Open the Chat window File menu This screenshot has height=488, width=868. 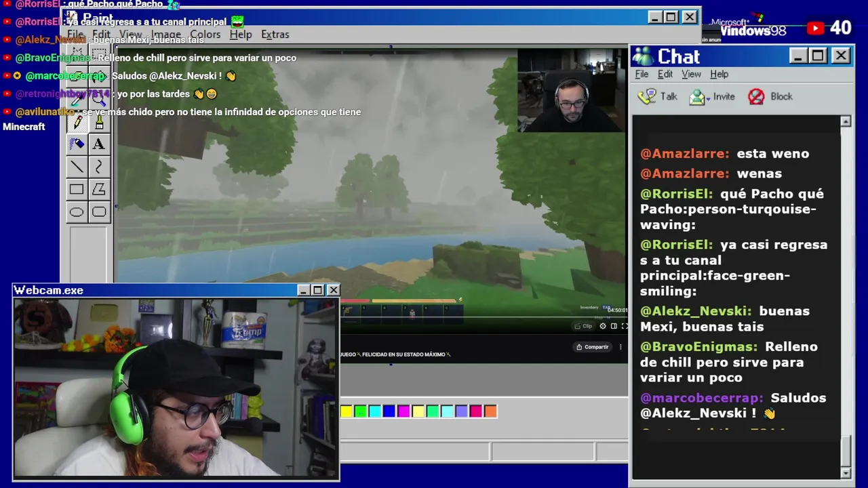click(642, 75)
